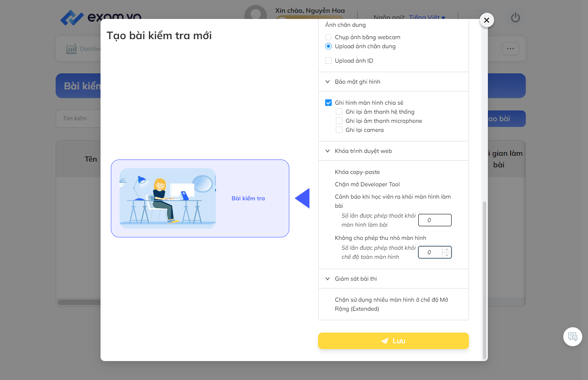Decrease fullscreen exit count with down arrow
The image size is (588, 380).
(x=447, y=255)
